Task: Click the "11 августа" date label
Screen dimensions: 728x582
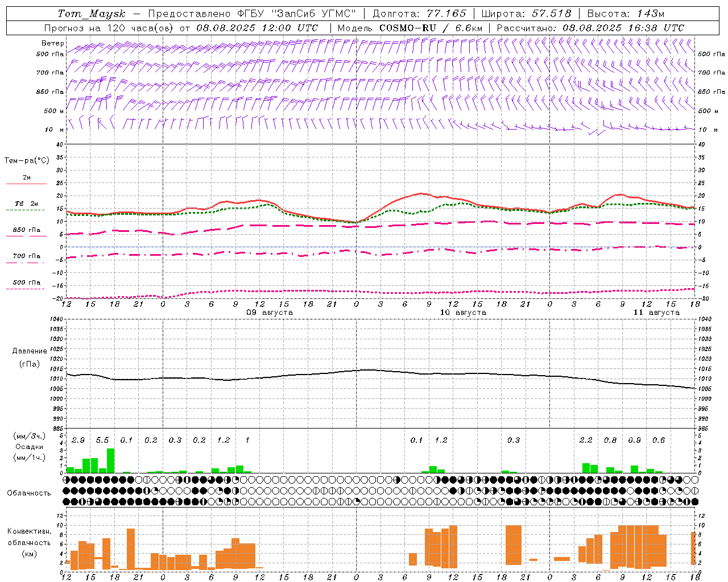Action: pyautogui.click(x=656, y=313)
